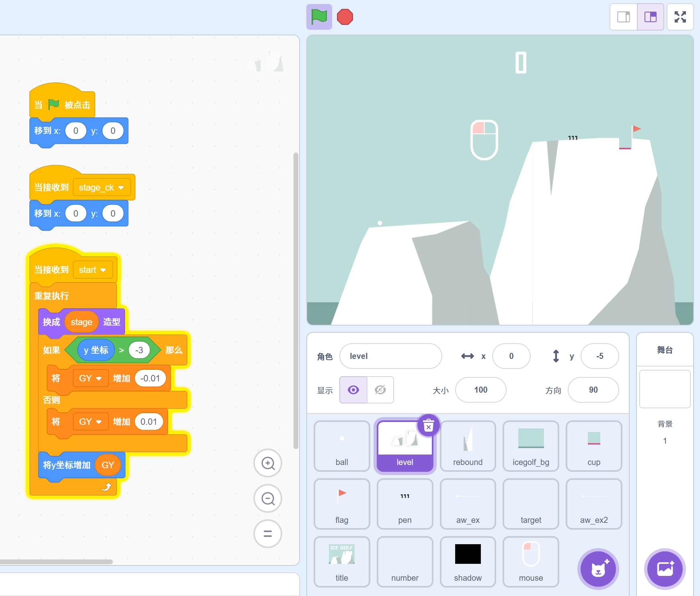Zoom out of the code workspace
This screenshot has height=596, width=700.
click(x=268, y=499)
